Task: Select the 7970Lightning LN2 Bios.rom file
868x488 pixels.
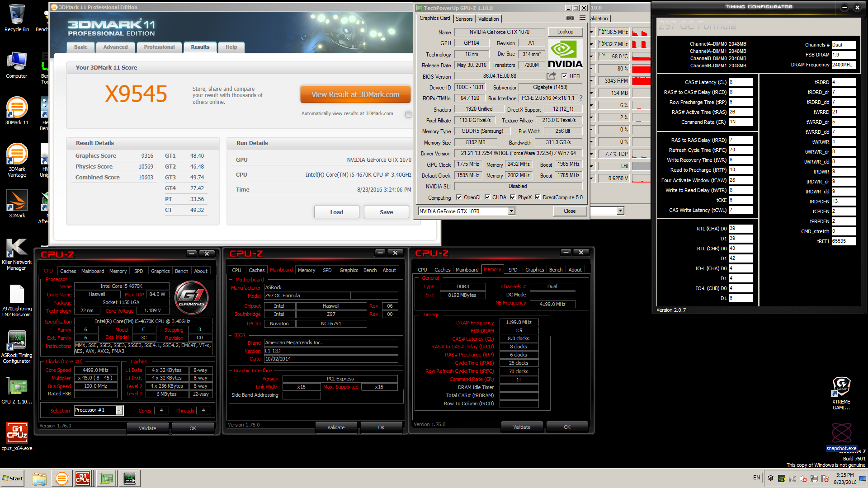Action: pos(17,300)
